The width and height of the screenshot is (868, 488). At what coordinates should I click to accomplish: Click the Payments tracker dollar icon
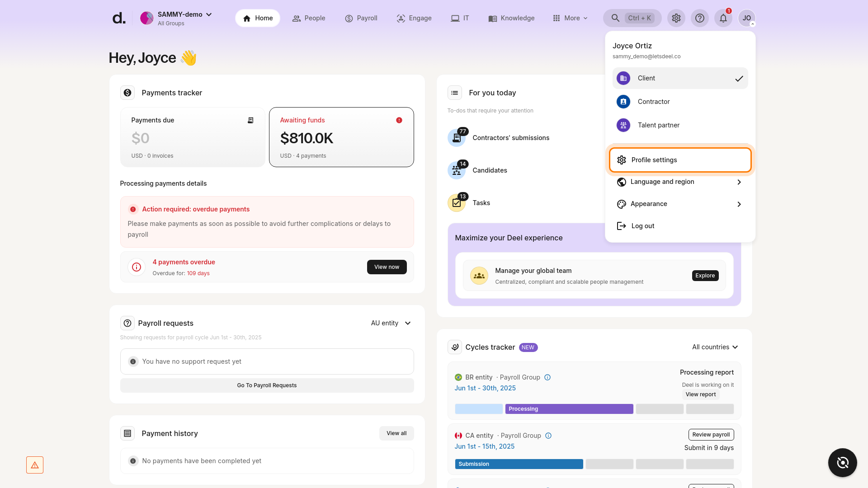[x=127, y=93]
